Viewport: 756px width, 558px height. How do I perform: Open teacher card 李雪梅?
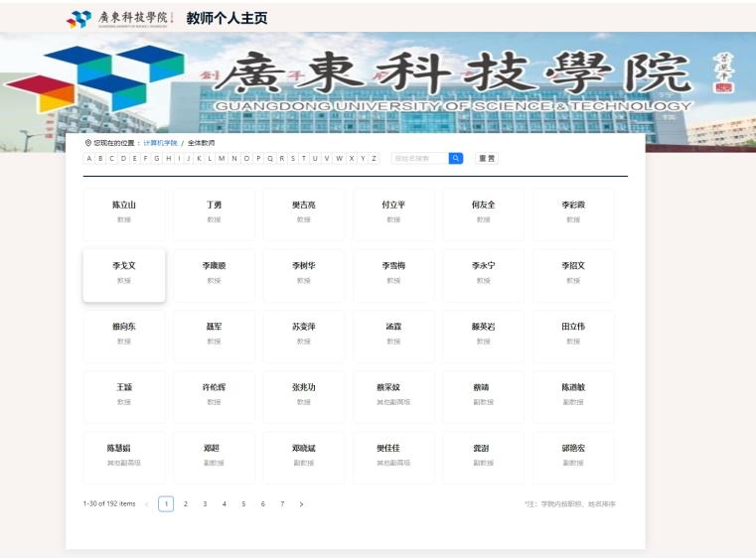click(x=394, y=276)
